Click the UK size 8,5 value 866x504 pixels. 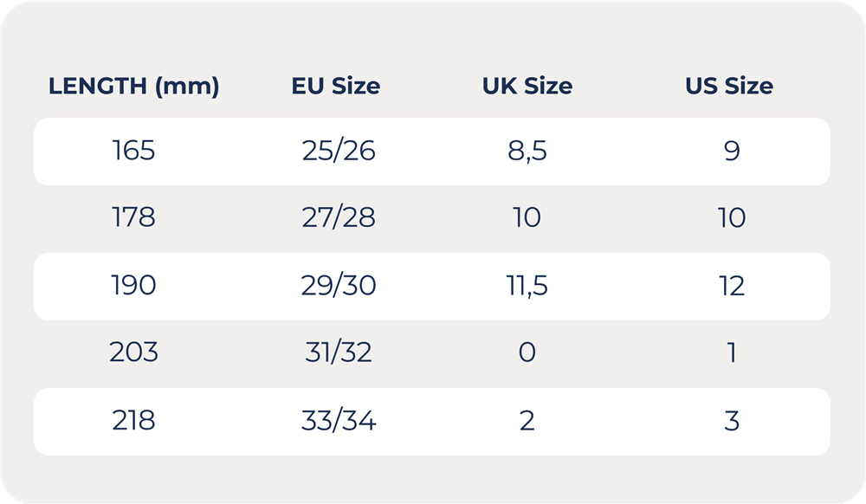[527, 152]
